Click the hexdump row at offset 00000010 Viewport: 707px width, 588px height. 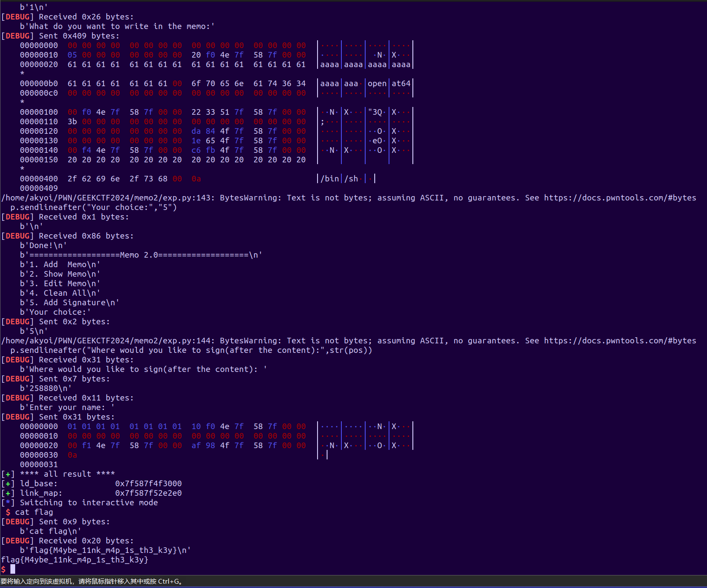point(216,55)
